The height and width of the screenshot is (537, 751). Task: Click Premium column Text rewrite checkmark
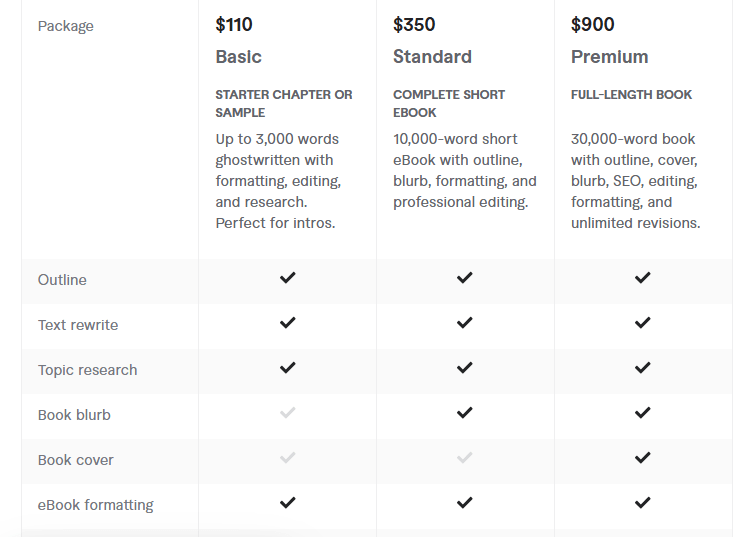tap(642, 323)
